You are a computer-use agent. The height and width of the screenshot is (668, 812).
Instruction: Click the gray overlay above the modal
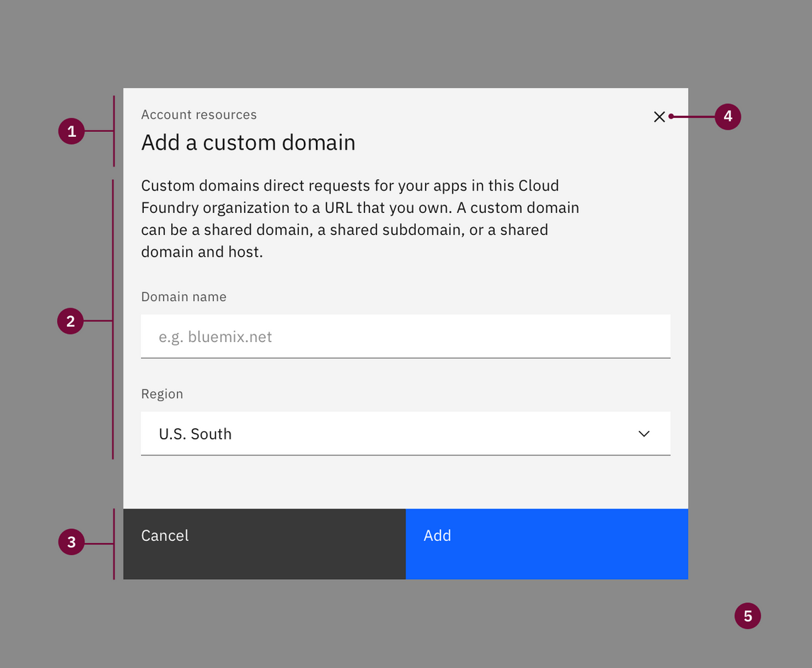pyautogui.click(x=405, y=42)
